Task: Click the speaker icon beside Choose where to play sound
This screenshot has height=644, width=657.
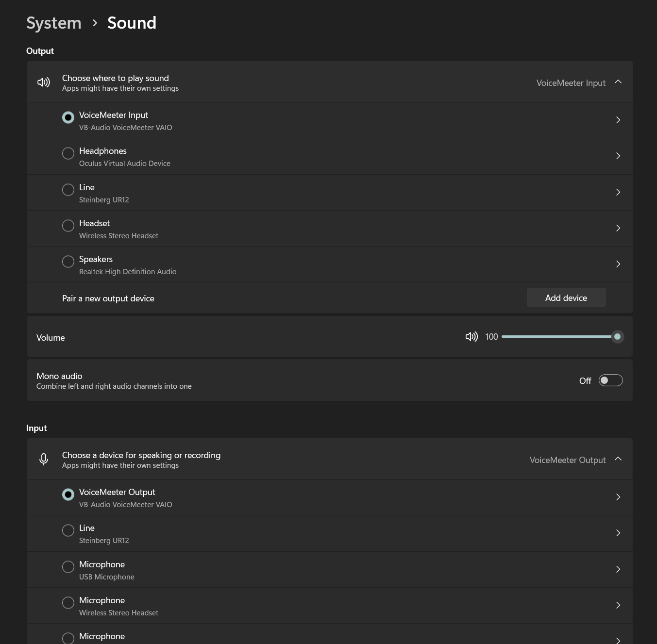Action: pos(44,82)
